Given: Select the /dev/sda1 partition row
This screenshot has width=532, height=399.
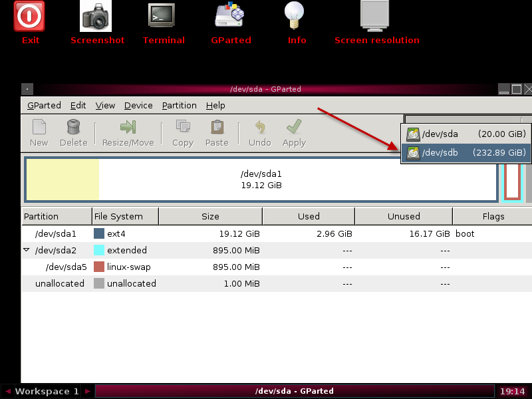Looking at the screenshot, I should pos(277,233).
